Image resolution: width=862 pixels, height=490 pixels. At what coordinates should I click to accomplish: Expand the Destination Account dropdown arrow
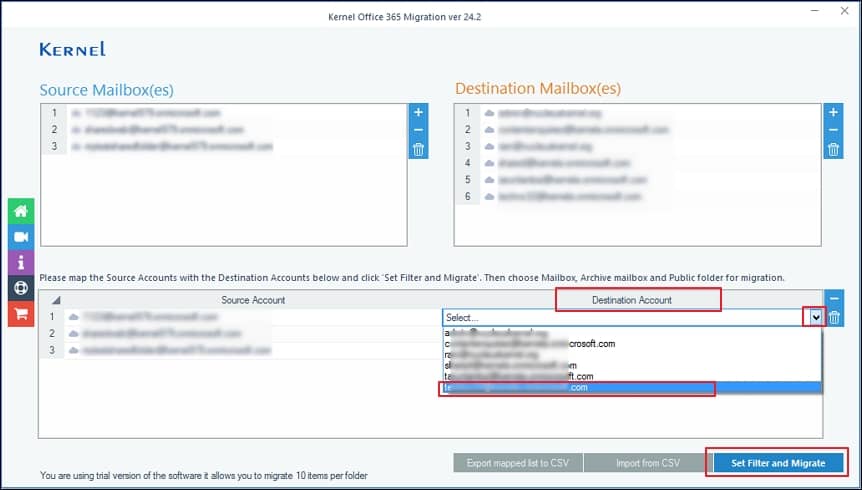tap(816, 317)
